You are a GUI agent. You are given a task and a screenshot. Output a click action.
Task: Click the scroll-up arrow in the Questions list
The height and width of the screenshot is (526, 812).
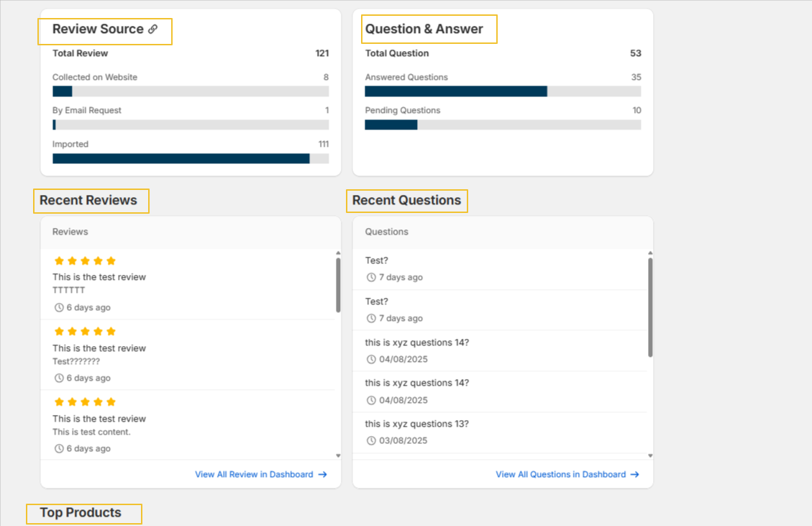point(650,253)
